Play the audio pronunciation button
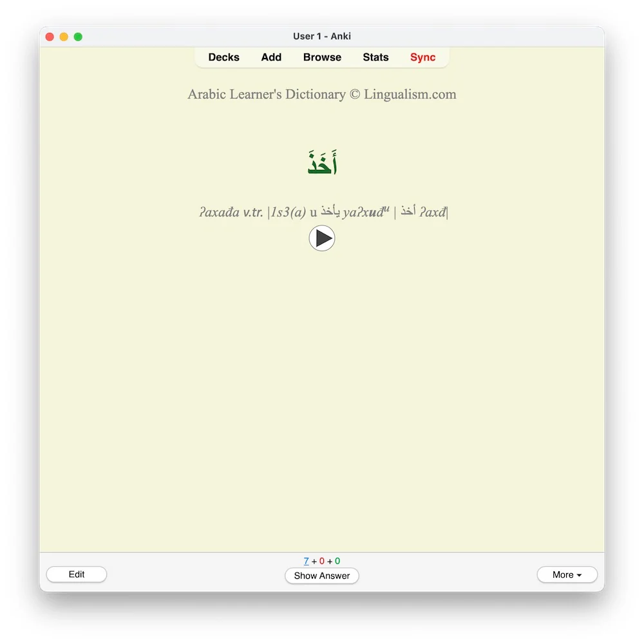 321,238
